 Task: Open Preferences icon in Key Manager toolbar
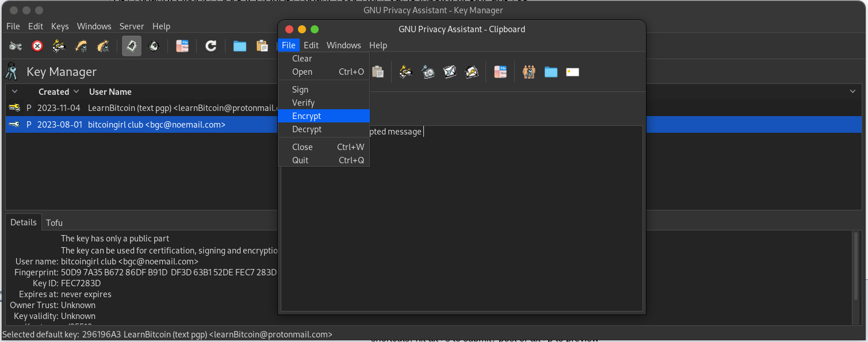pyautogui.click(x=182, y=46)
